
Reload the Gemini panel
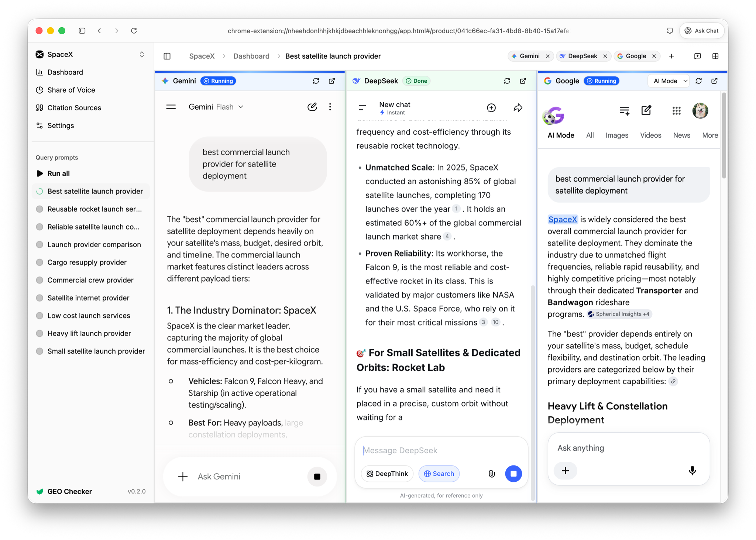[316, 81]
